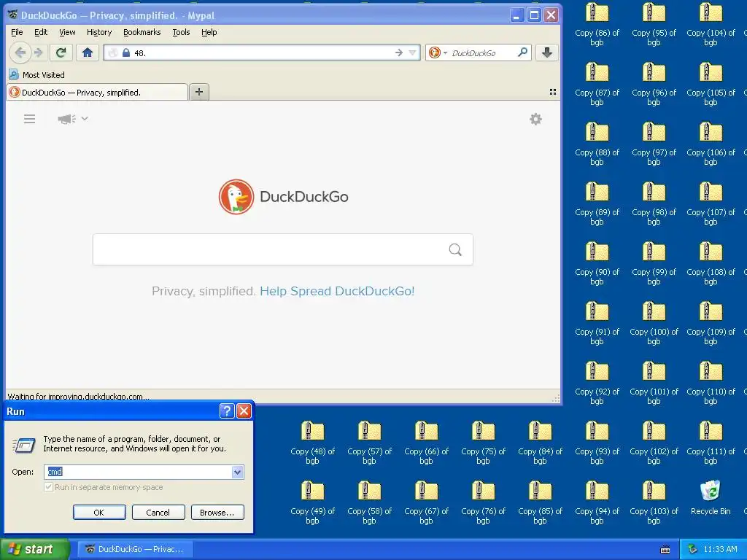This screenshot has width=747, height=560.
Task: Select Copy (104) of bgb archive
Action: (x=711, y=24)
